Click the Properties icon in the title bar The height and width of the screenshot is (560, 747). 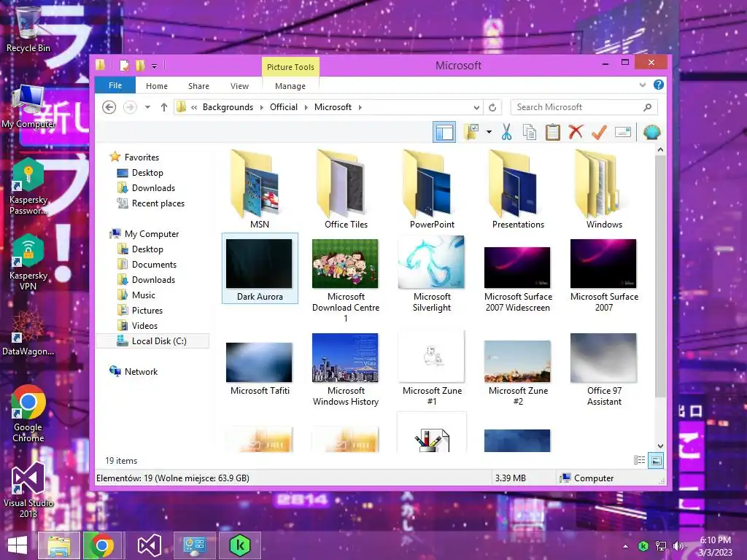(124, 66)
